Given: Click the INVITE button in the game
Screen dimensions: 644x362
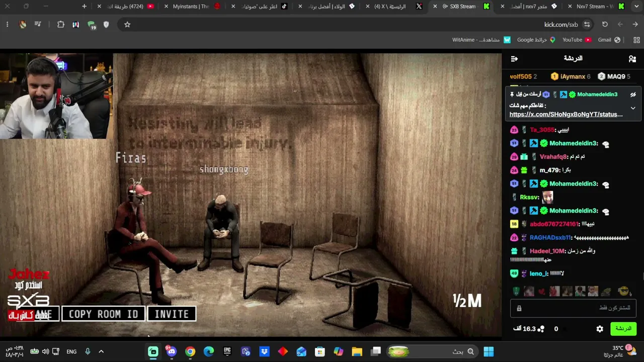Looking at the screenshot, I should coord(172,314).
